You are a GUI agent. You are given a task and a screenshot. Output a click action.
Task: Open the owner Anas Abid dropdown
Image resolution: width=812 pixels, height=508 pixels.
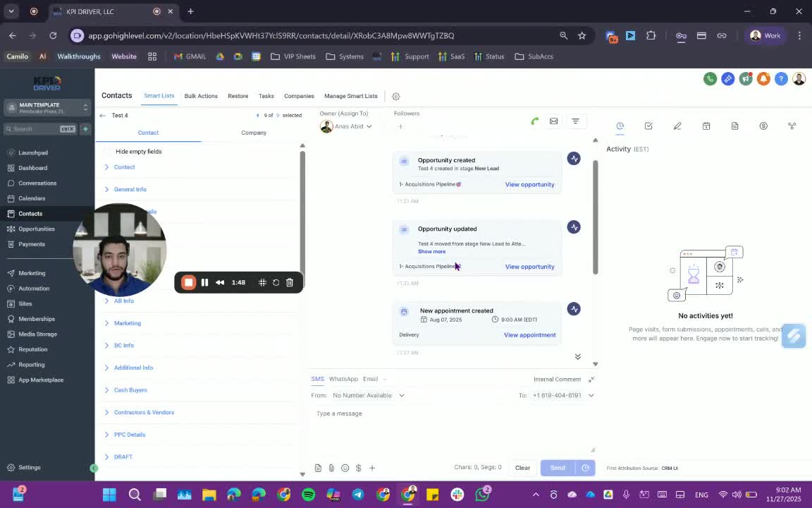(347, 126)
